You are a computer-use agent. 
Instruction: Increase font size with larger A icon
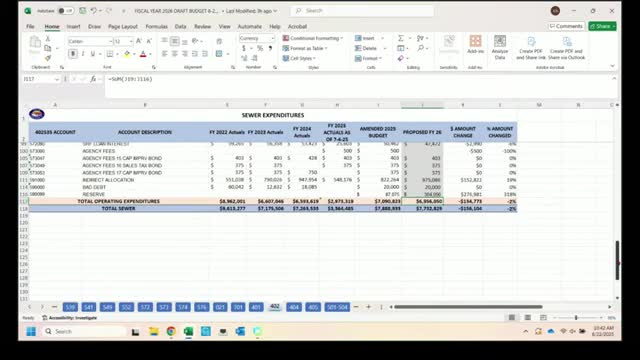tap(139, 41)
